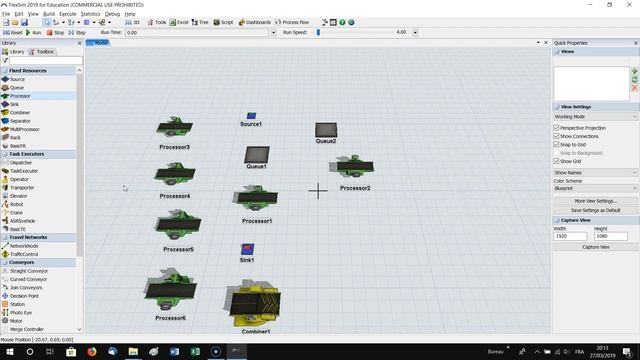Open Process Flow from the toolbar
This screenshot has width=640, height=360.
(292, 22)
